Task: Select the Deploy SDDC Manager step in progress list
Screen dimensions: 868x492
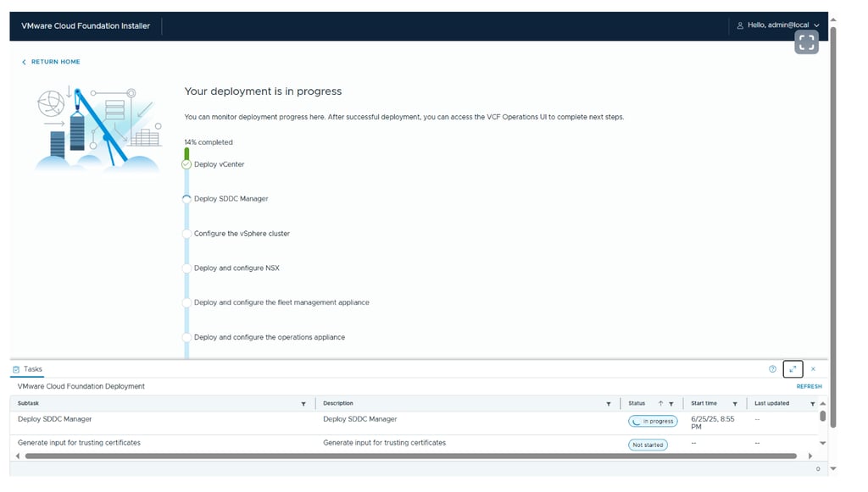Action: coord(231,199)
